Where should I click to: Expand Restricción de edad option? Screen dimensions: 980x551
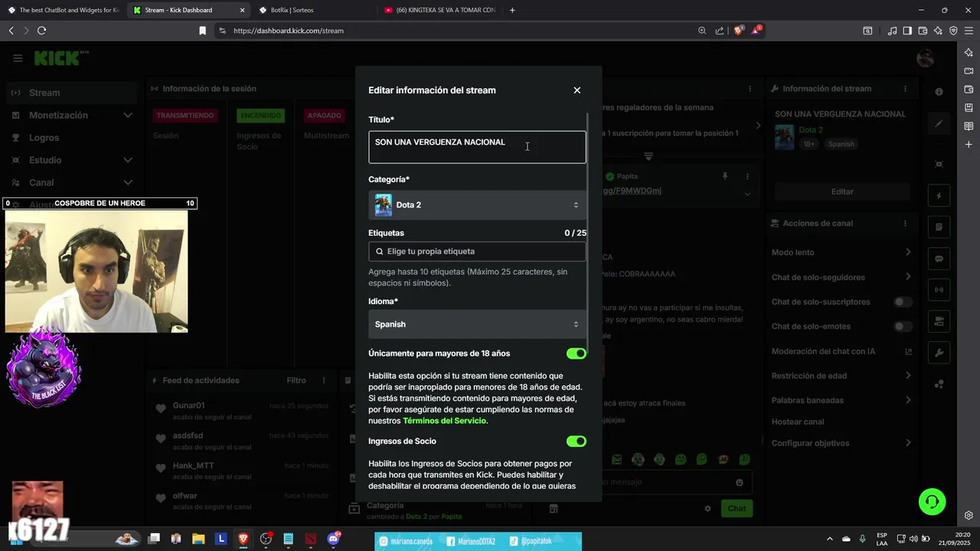tap(841, 376)
